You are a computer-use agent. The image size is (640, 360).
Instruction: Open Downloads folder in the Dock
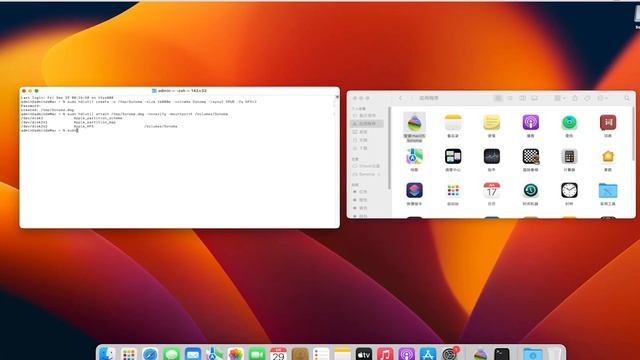533,354
